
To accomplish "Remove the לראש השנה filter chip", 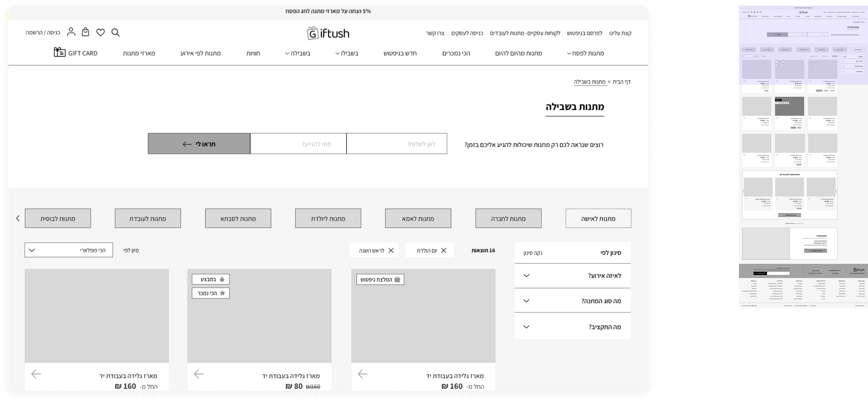I will pos(391,251).
